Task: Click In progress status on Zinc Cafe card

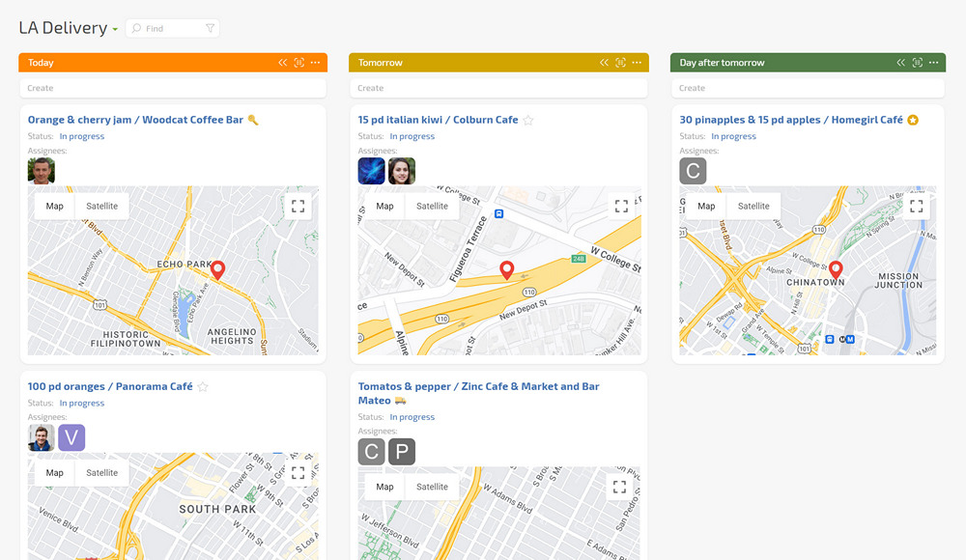Action: 412,417
